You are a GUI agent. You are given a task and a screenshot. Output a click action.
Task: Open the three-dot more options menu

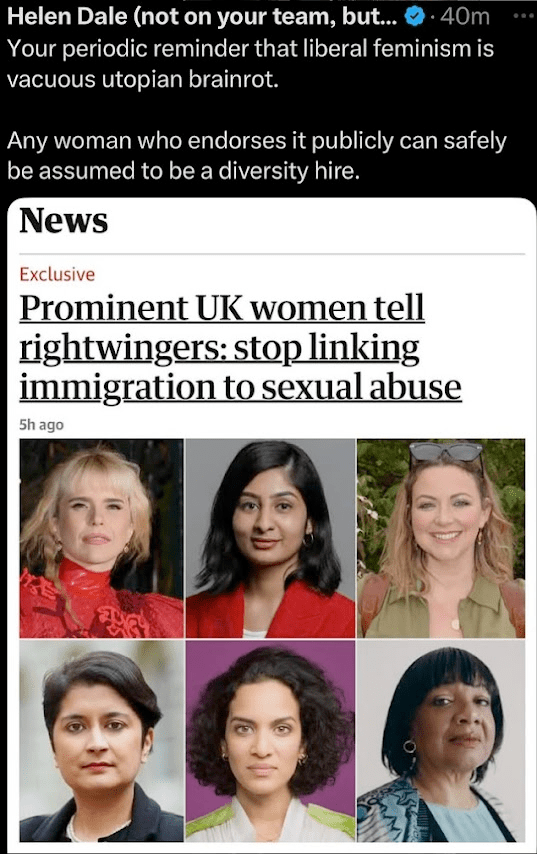point(524,16)
